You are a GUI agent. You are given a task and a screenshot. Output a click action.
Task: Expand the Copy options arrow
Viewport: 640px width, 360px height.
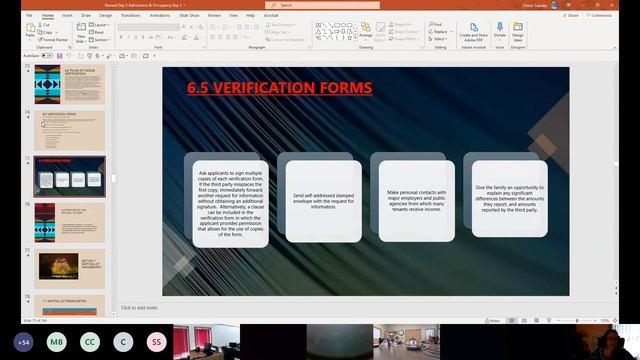tap(56, 33)
